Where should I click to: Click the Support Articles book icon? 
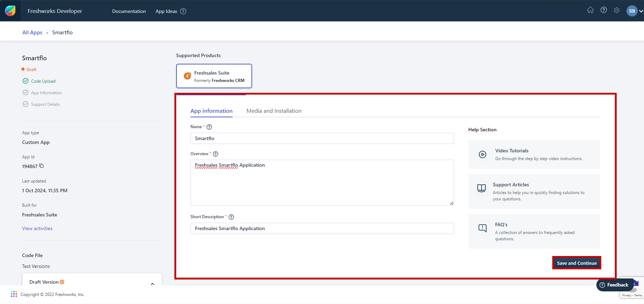(x=482, y=188)
